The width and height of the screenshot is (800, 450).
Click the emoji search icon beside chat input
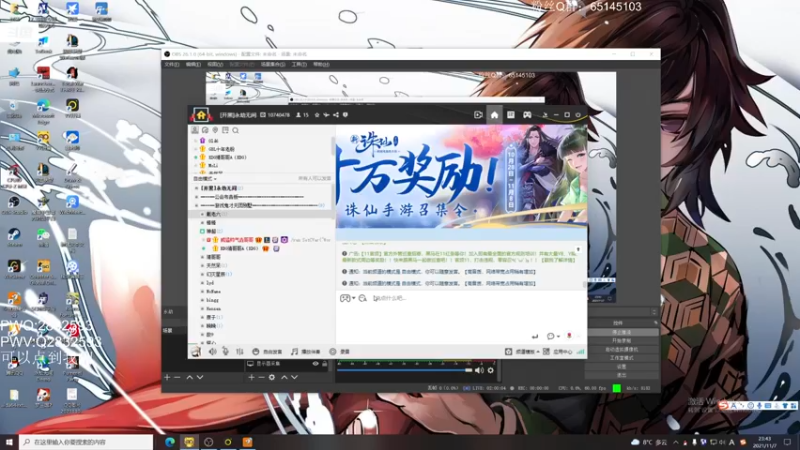tap(362, 298)
